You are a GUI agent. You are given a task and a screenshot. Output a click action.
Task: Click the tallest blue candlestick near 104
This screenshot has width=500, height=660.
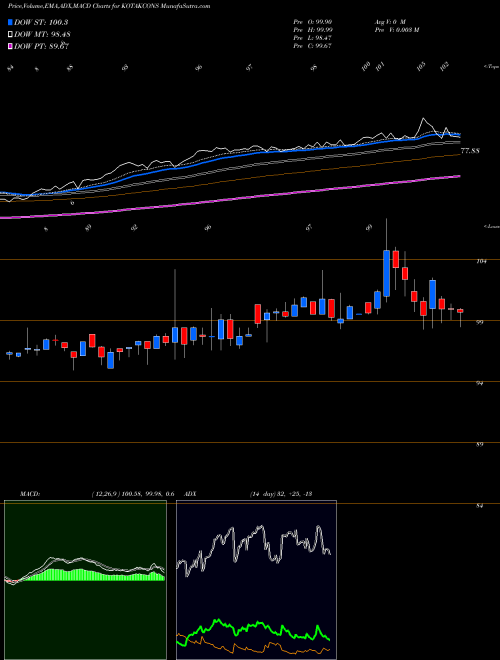(386, 273)
